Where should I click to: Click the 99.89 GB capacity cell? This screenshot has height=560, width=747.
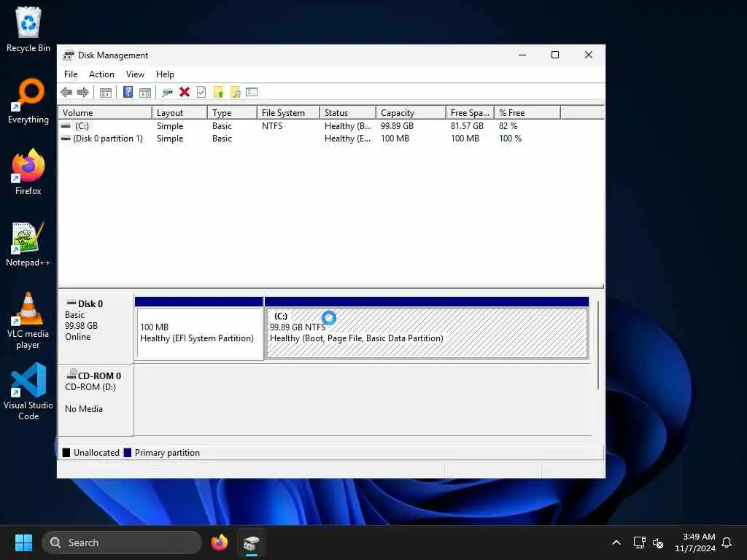click(397, 126)
